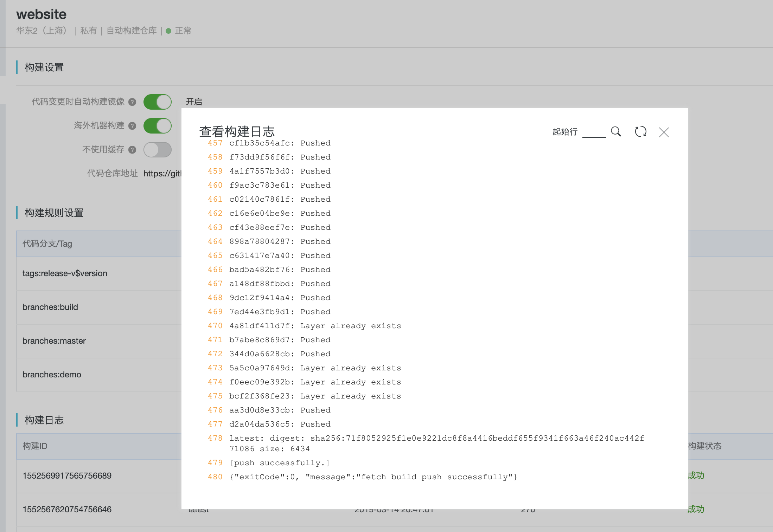Toggle the auto-build on code change switch
773x532 pixels.
point(158,102)
